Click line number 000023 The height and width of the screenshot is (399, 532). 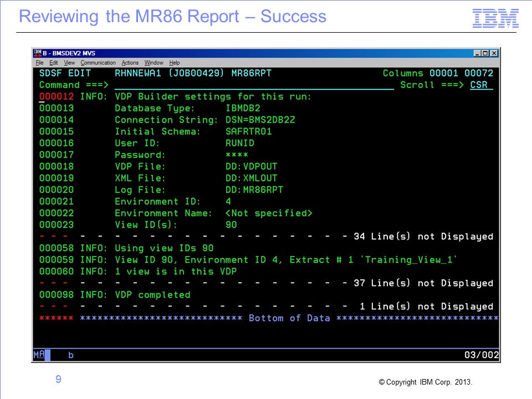[x=57, y=224]
